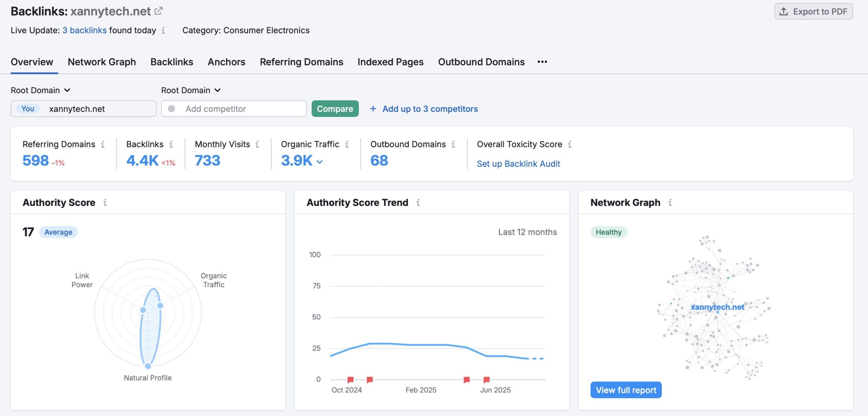Click the Referring Domains value 598

click(36, 161)
